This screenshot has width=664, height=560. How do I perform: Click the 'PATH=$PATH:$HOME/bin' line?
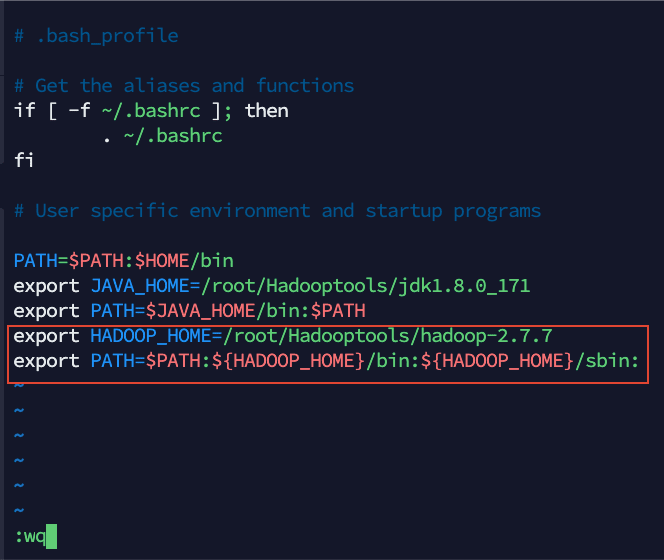point(124,261)
